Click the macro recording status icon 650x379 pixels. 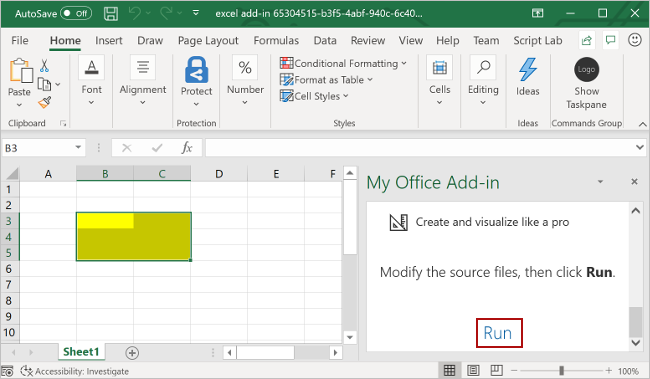(x=7, y=371)
